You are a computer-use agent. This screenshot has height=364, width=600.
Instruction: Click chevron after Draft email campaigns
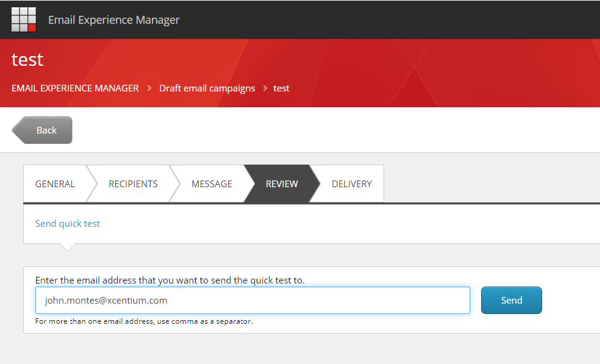coord(265,88)
